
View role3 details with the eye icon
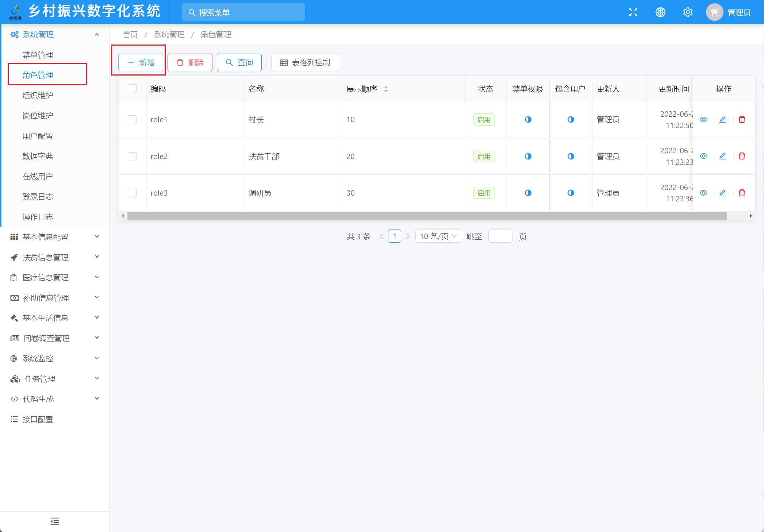click(x=703, y=193)
